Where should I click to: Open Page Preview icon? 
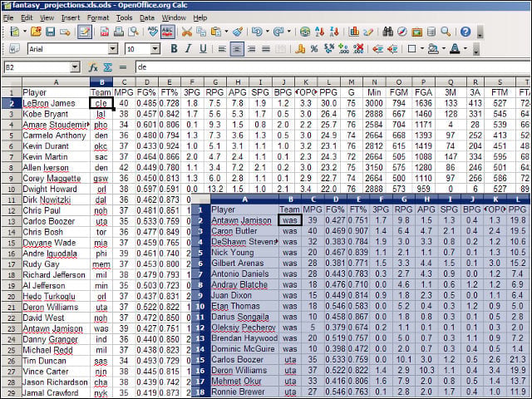click(x=133, y=32)
